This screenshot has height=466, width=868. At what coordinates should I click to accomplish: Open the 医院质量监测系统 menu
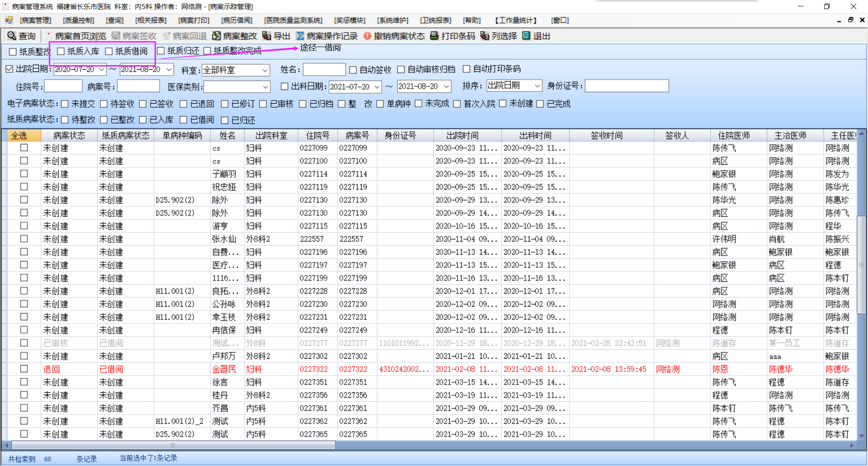point(293,20)
